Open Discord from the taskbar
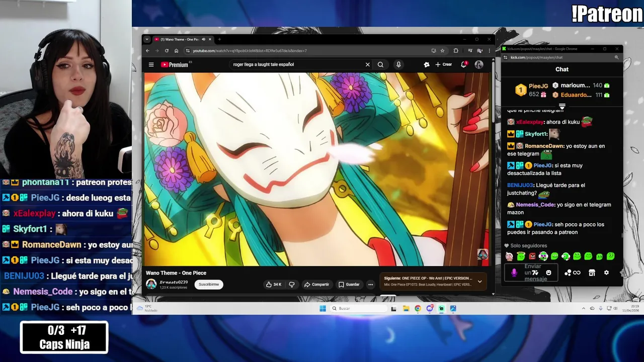This screenshot has width=644, height=362. tap(430, 309)
